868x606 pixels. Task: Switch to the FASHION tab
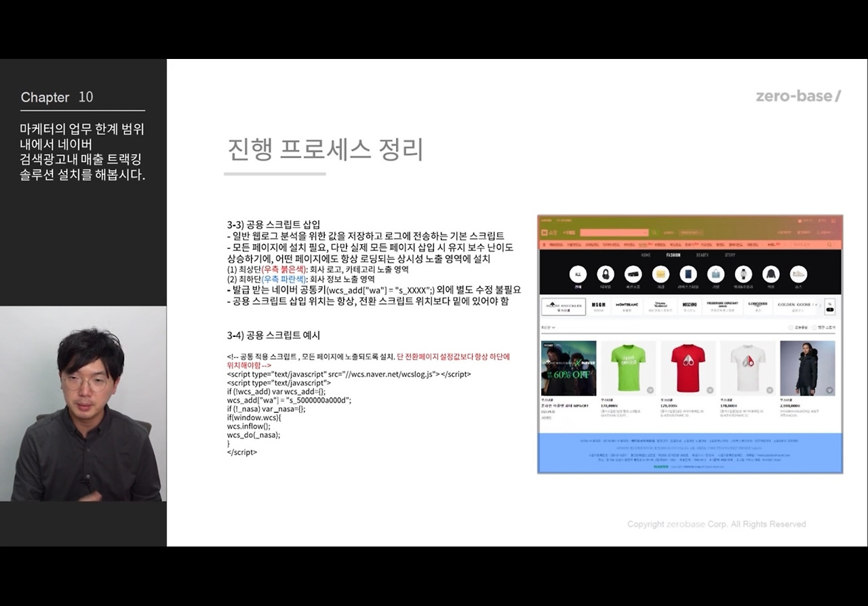point(673,255)
